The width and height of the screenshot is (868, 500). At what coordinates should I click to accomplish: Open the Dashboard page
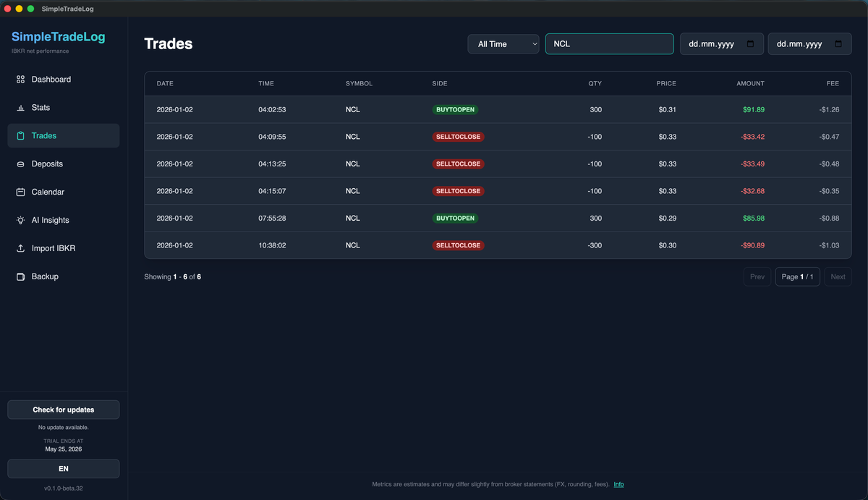[64, 80]
